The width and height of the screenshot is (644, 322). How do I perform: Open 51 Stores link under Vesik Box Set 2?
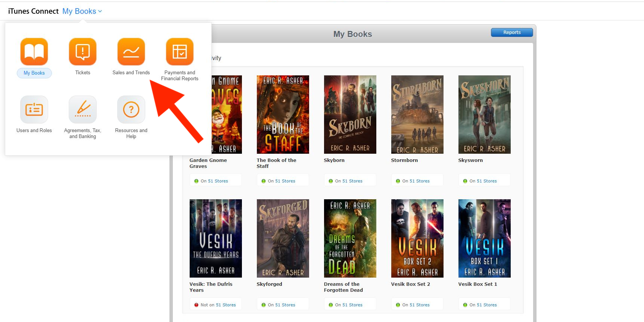click(420, 305)
